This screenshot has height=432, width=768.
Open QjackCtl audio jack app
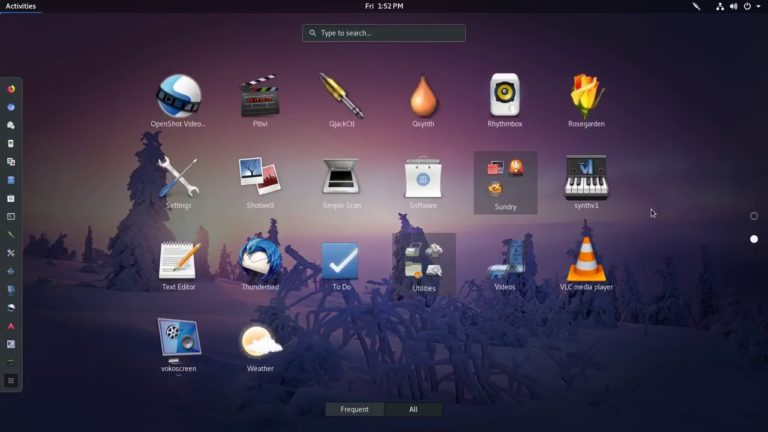click(341, 101)
